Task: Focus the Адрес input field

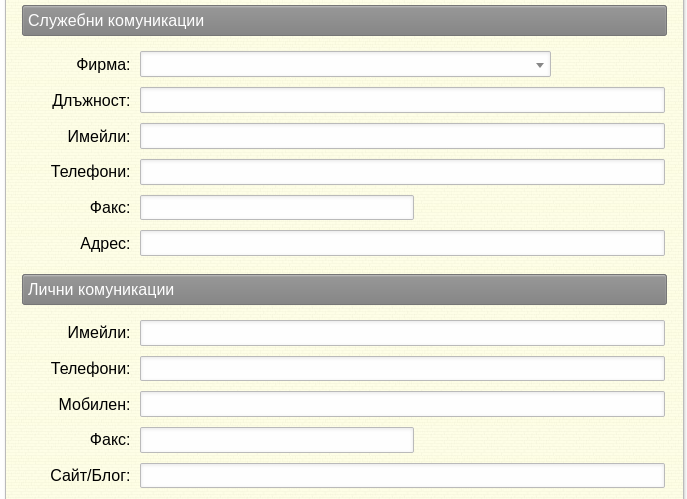Action: pos(402,243)
